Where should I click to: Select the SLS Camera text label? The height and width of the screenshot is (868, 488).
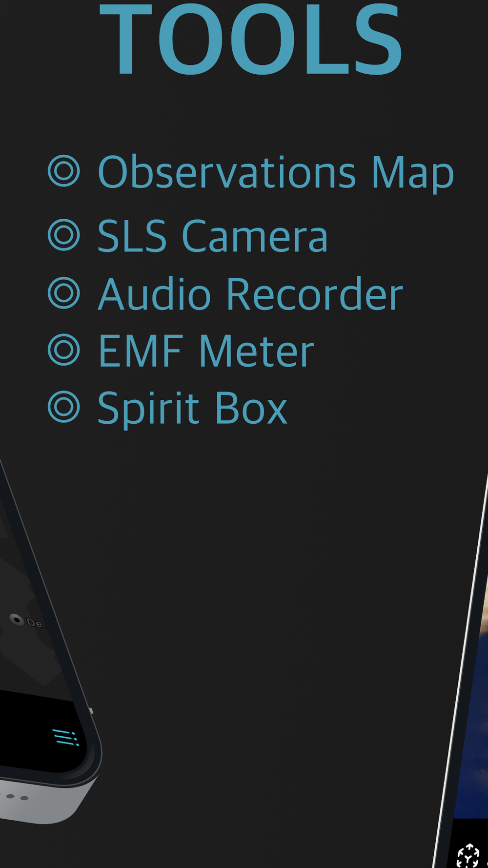tap(213, 236)
